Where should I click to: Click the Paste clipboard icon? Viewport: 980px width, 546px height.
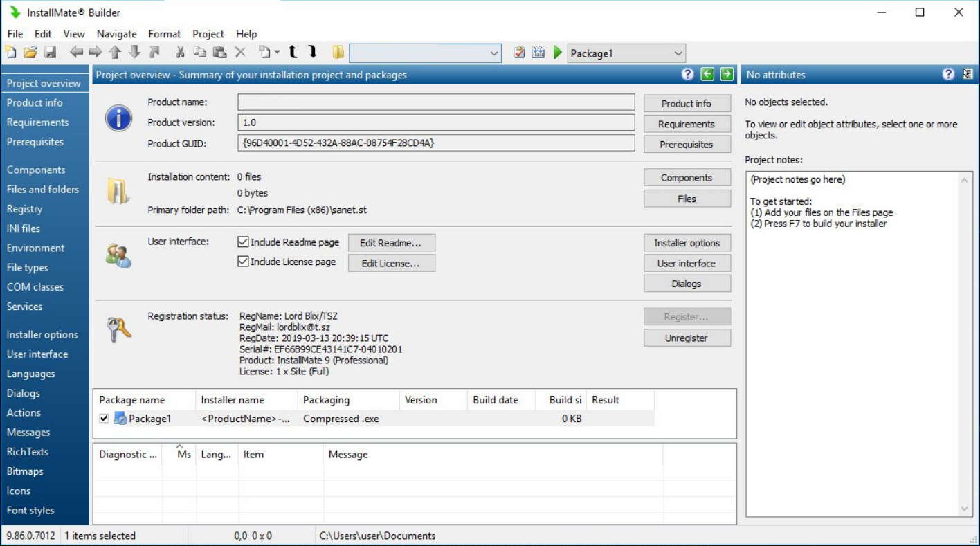[x=219, y=53]
